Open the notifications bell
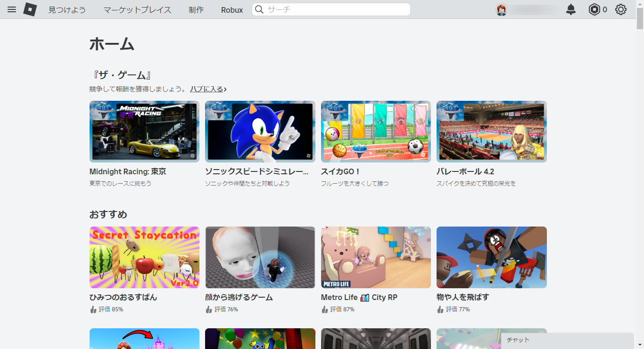Image resolution: width=644 pixels, height=349 pixels. 571,9
